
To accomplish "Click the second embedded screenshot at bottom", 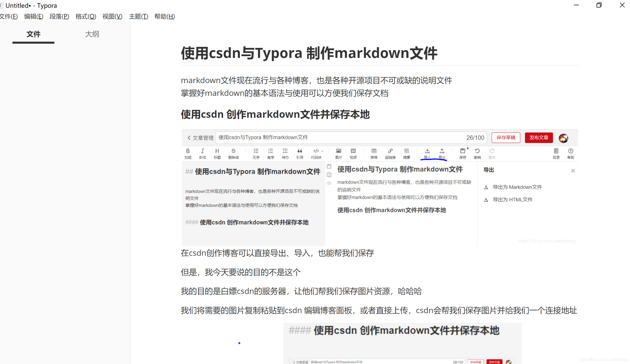I will 402,344.
